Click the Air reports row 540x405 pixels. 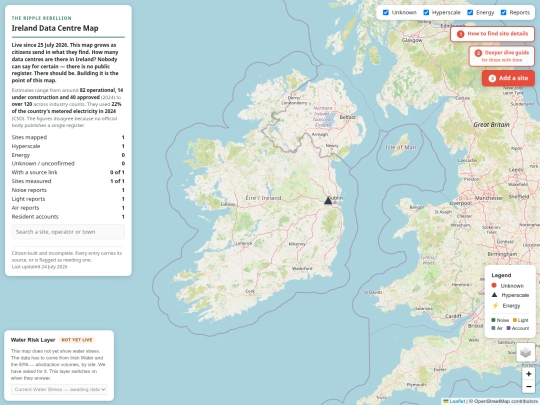[x=68, y=208]
